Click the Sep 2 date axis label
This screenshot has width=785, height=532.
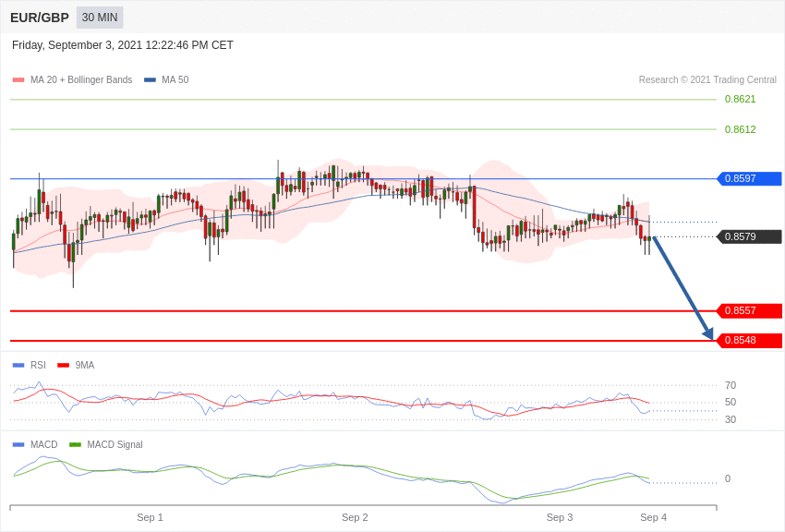(x=355, y=517)
